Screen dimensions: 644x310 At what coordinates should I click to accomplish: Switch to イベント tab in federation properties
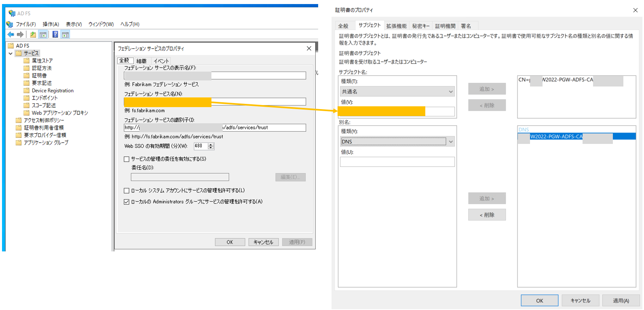[x=161, y=61]
